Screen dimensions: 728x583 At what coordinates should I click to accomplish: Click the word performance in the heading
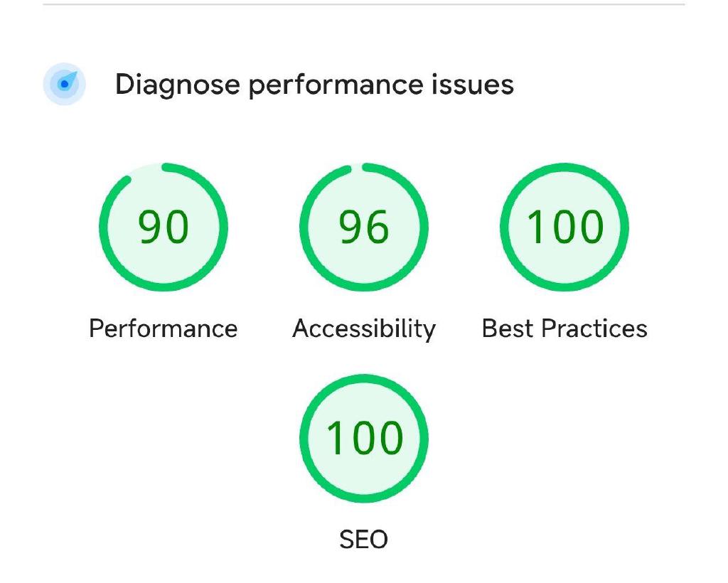click(336, 85)
